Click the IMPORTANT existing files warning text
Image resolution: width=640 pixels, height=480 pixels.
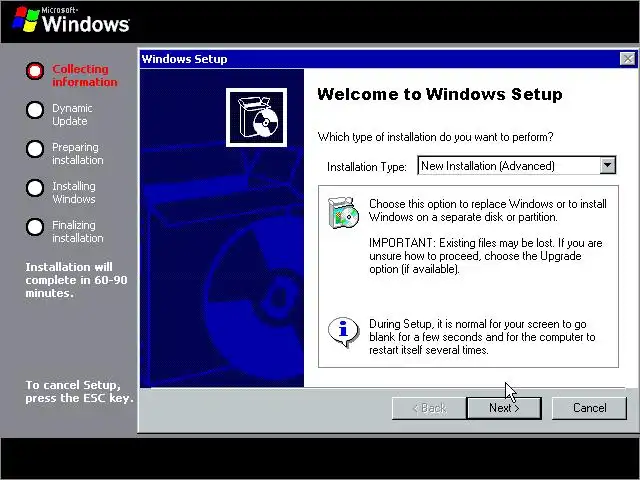point(486,256)
